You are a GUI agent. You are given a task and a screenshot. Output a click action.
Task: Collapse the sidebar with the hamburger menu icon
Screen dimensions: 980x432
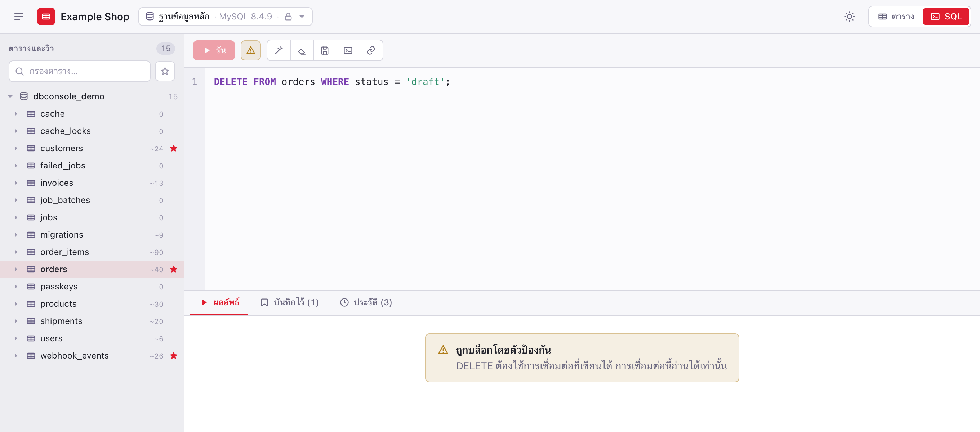[x=19, y=17]
